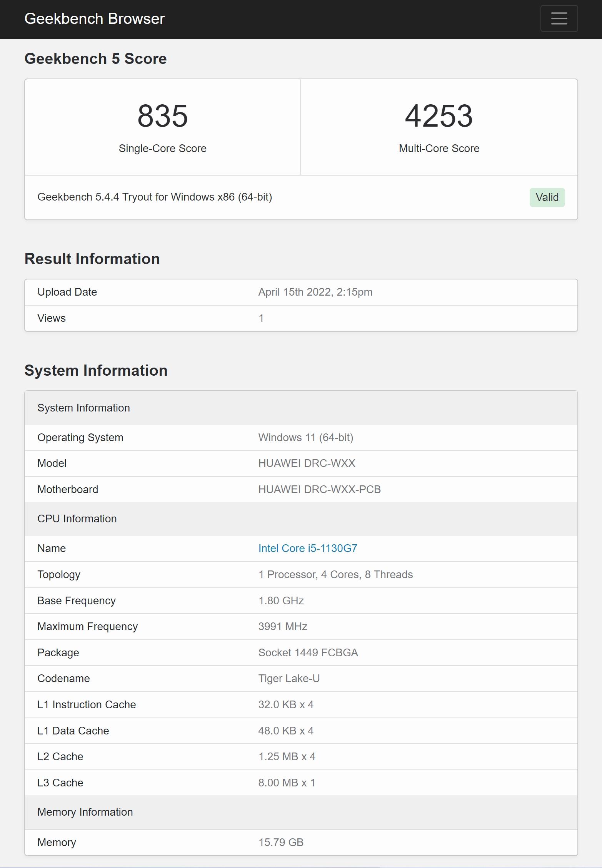Click the green Valid badge
This screenshot has width=602, height=868.
point(547,197)
